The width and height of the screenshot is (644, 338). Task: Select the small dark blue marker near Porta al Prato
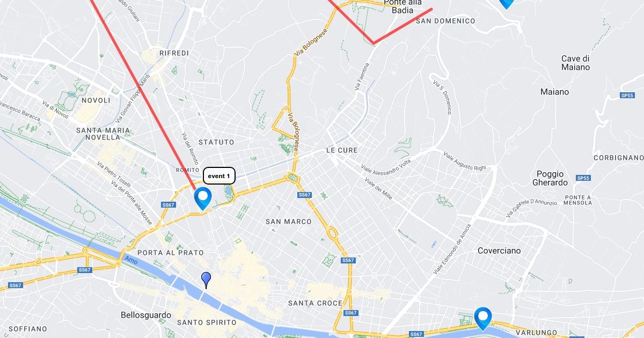pyautogui.click(x=206, y=280)
